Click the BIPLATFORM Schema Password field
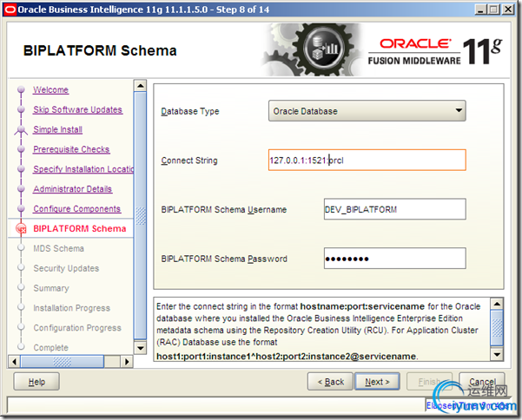Screen dimensions: 522x420 394,259
